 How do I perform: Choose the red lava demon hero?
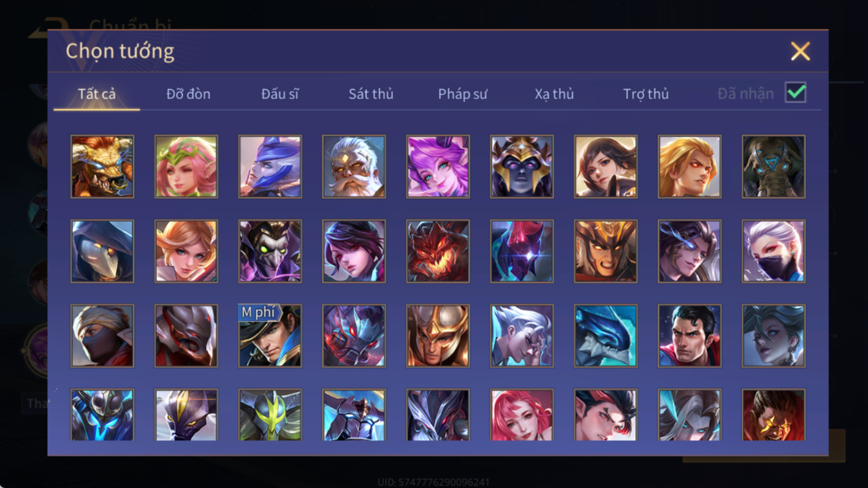[438, 251]
